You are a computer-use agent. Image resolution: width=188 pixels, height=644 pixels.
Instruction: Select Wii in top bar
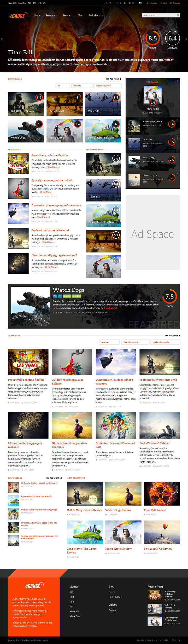click(44, 3)
